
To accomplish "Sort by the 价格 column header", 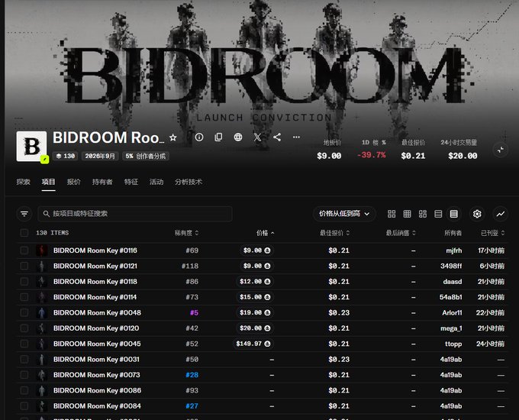I will click(x=265, y=233).
